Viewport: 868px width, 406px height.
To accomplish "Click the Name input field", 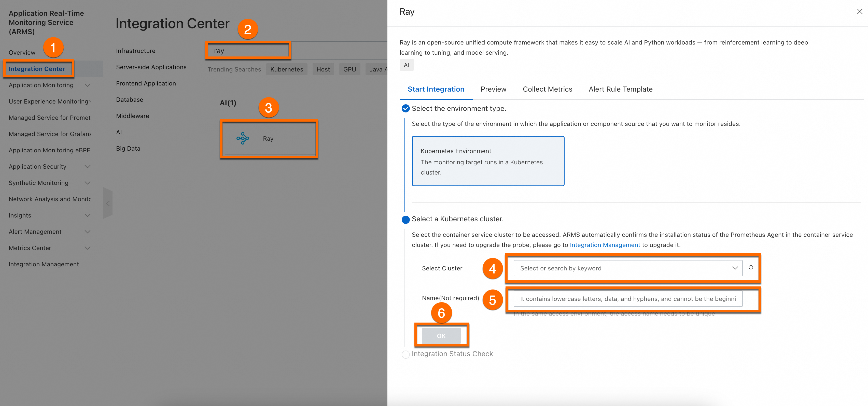I will (627, 299).
